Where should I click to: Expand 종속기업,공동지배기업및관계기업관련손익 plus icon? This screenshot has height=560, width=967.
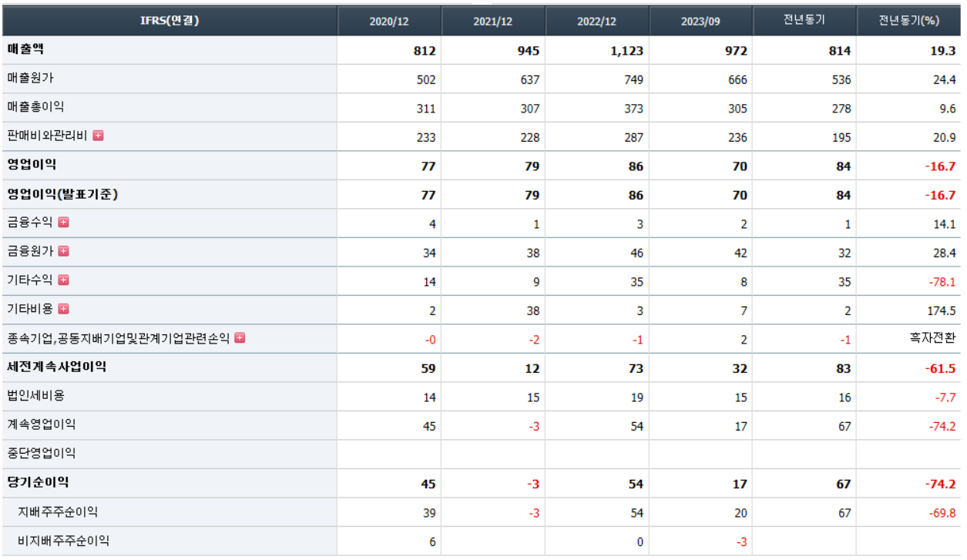pyautogui.click(x=240, y=337)
